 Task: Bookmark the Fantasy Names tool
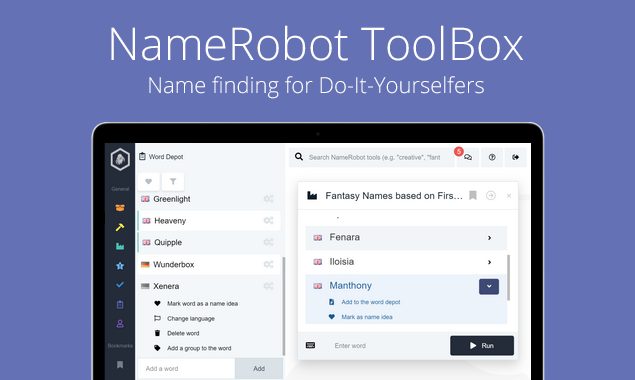click(473, 196)
